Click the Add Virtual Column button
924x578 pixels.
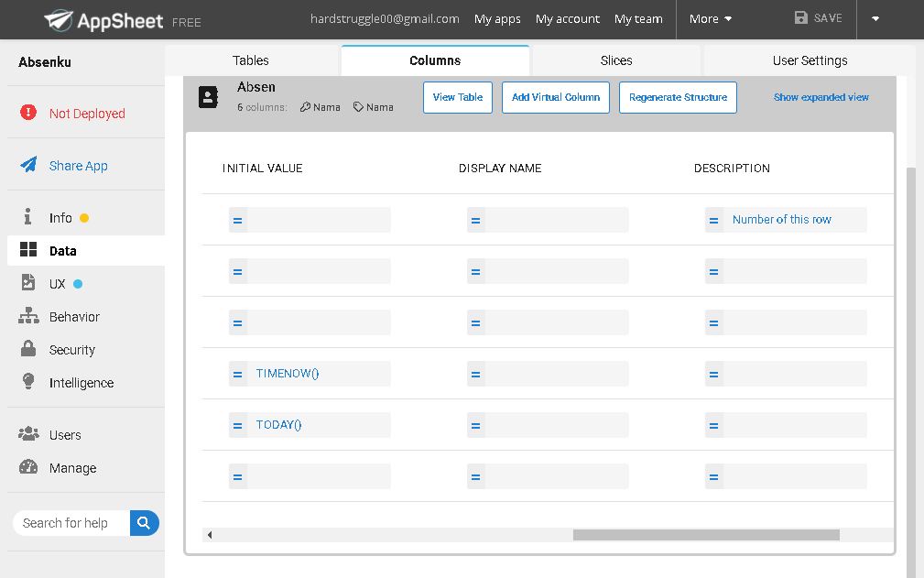(x=555, y=96)
